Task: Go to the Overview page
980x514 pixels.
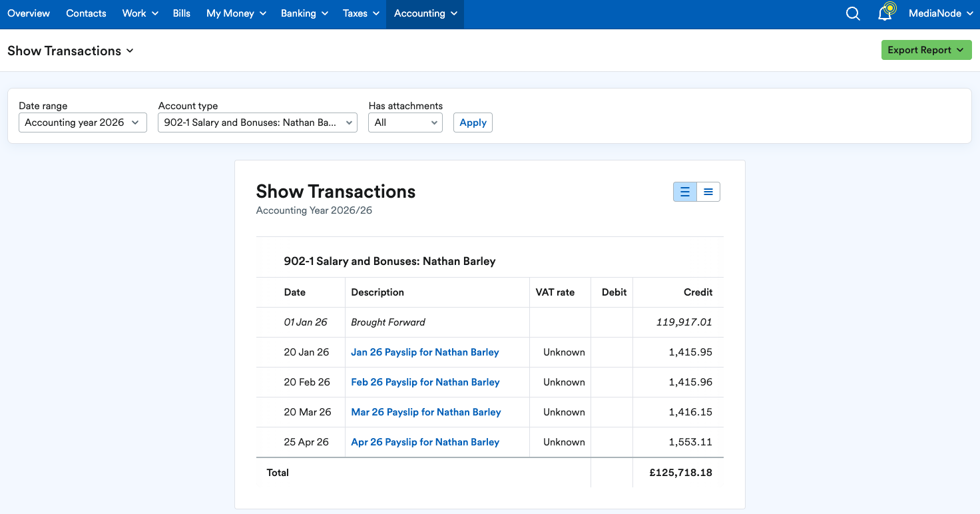Action: pyautogui.click(x=29, y=13)
